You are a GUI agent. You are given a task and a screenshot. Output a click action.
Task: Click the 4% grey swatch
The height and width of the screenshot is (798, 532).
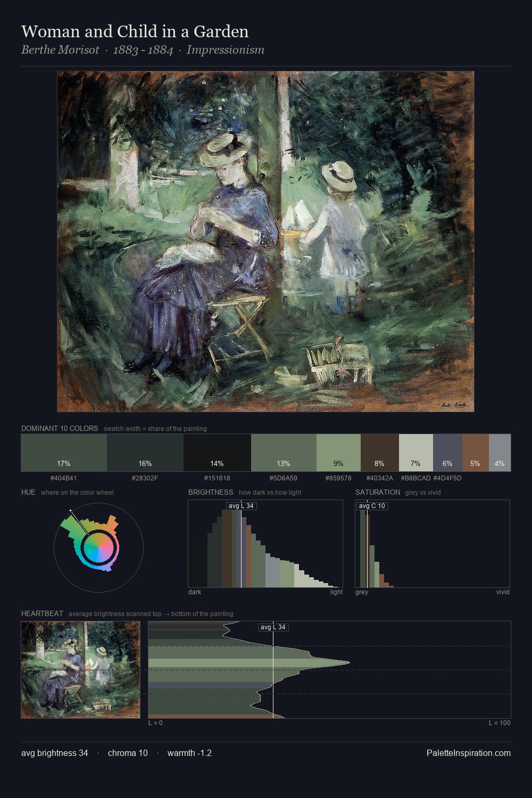[x=500, y=453]
